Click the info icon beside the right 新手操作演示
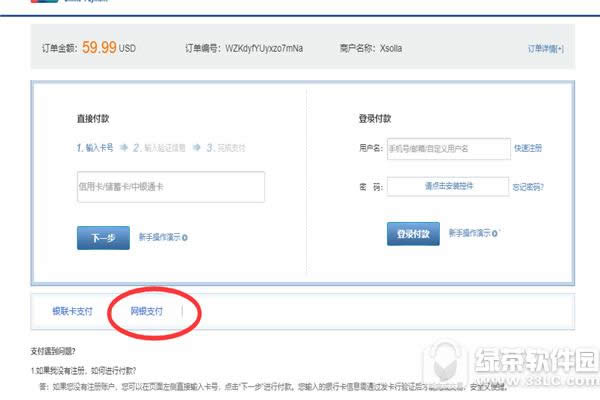 [496, 234]
